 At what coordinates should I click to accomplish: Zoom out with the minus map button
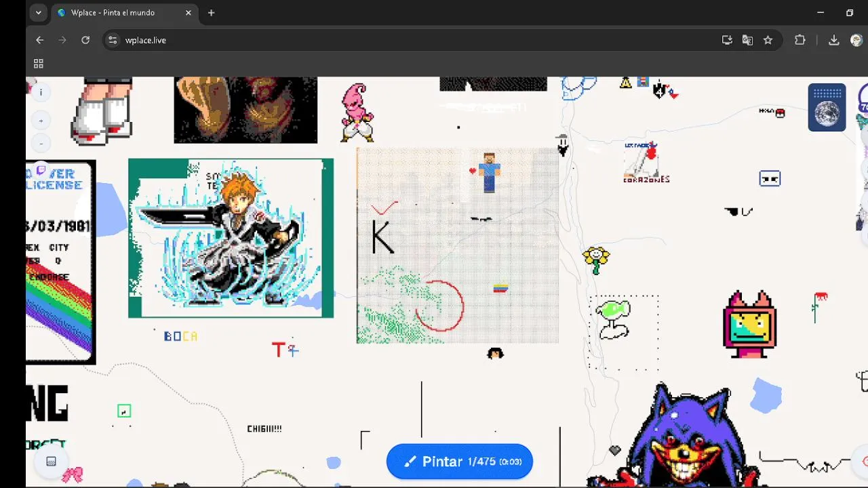(41, 144)
